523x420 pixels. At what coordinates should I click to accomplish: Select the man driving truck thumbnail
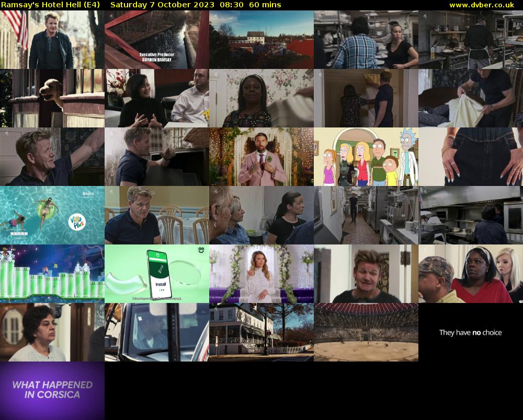157,332
